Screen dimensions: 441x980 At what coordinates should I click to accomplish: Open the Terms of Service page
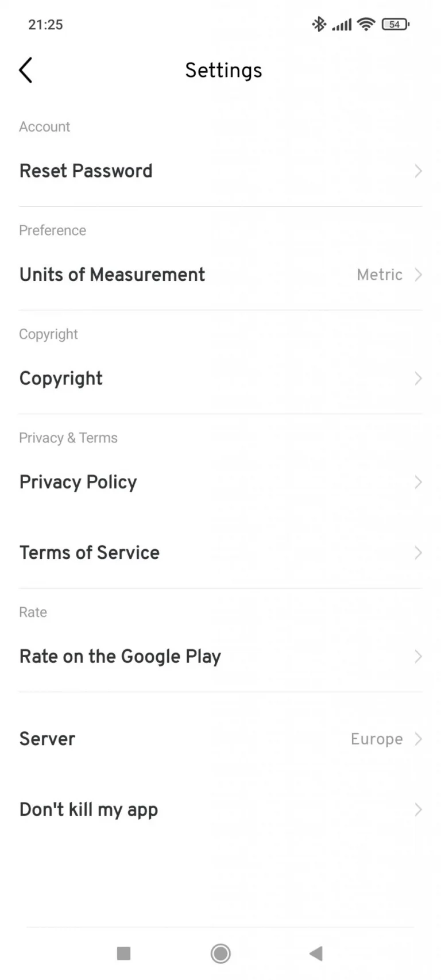220,553
